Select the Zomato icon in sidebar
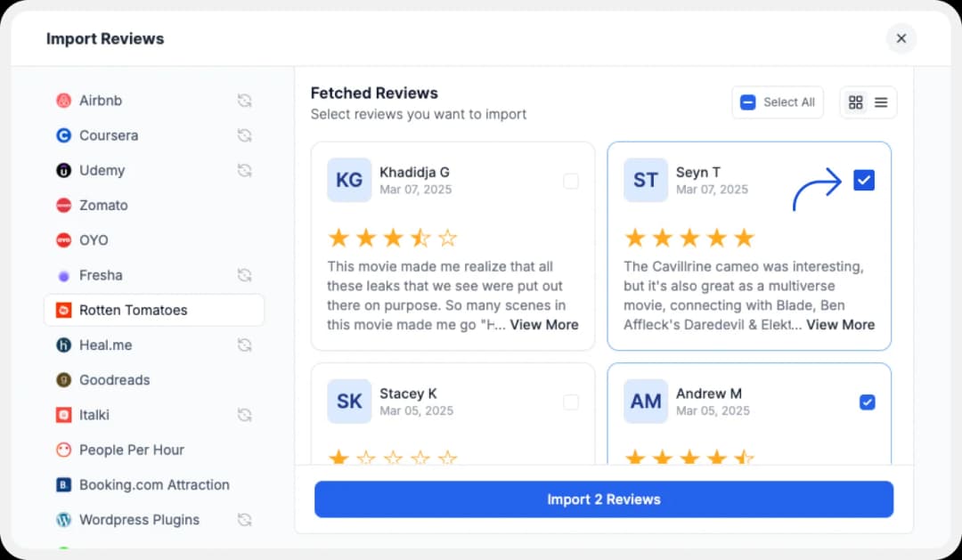Viewport: 962px width, 560px height. 63,205
